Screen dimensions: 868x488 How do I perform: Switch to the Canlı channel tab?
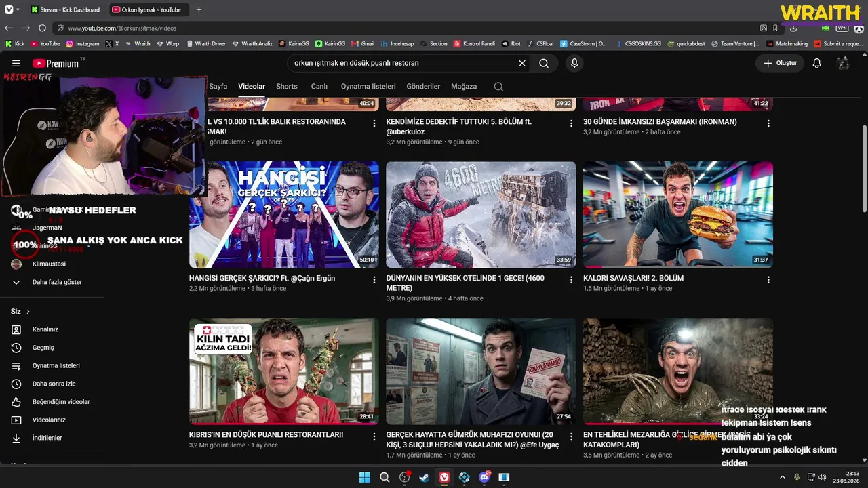[x=319, y=87]
